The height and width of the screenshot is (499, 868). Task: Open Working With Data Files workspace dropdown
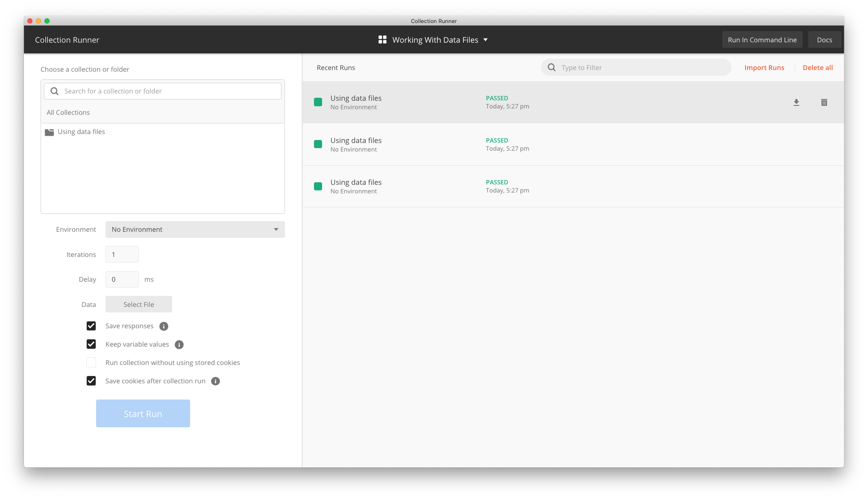pos(433,40)
